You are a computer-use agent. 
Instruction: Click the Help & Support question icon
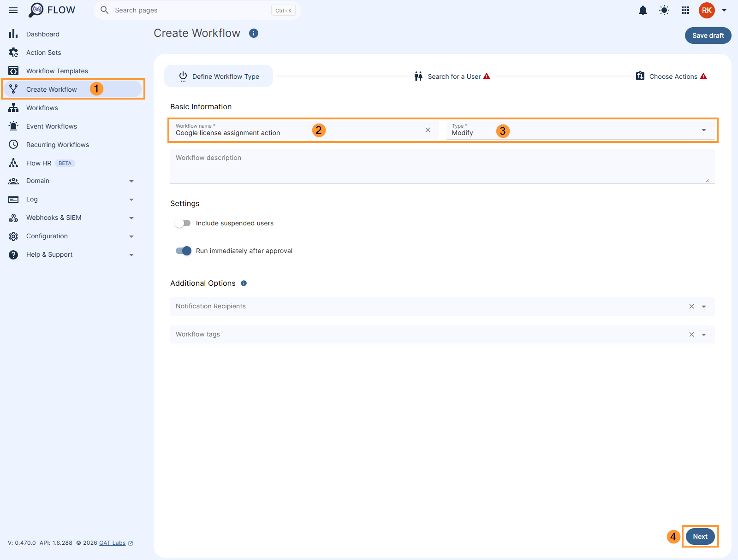[x=13, y=255]
